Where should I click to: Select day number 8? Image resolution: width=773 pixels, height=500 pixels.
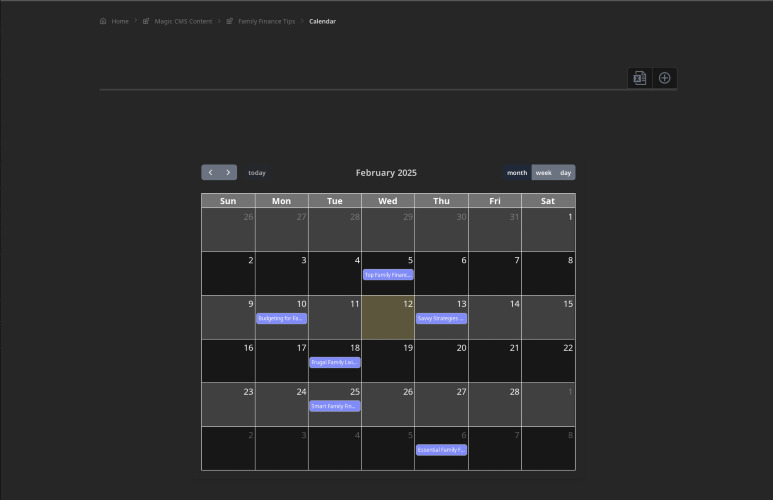(570, 260)
